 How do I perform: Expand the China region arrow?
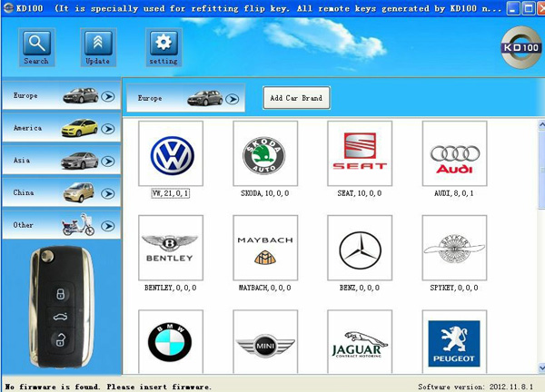[108, 193]
